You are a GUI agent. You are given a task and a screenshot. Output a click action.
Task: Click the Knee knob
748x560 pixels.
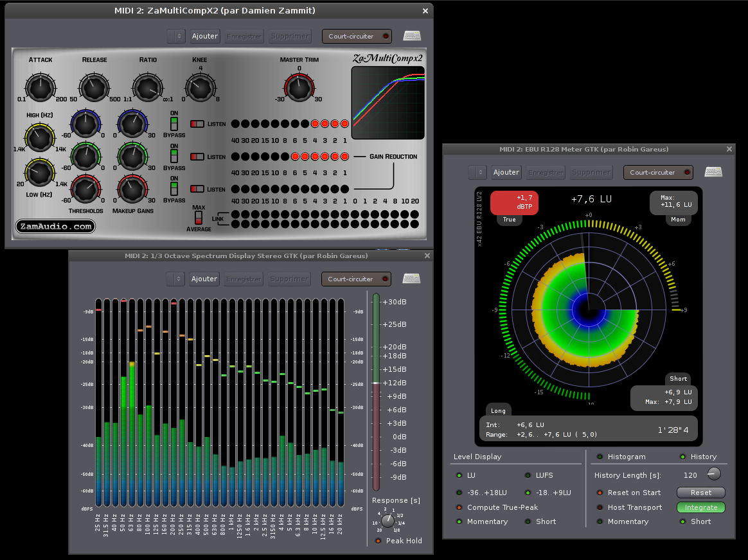tap(200, 87)
